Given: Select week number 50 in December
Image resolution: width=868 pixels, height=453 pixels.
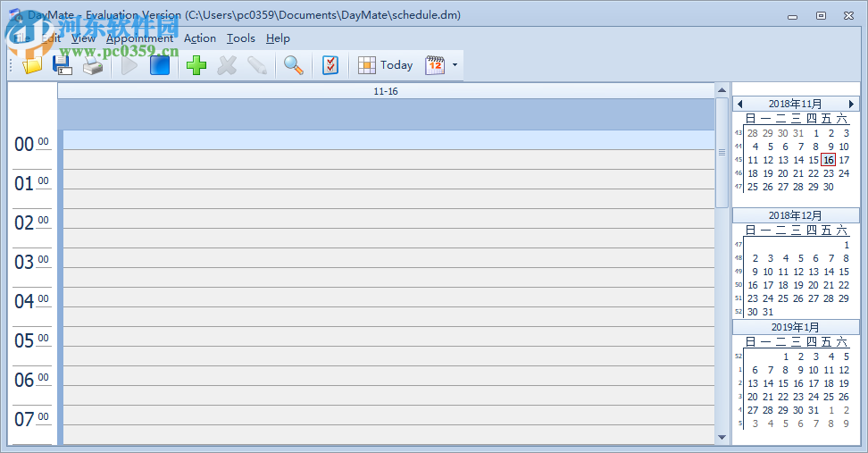Looking at the screenshot, I should click(738, 285).
